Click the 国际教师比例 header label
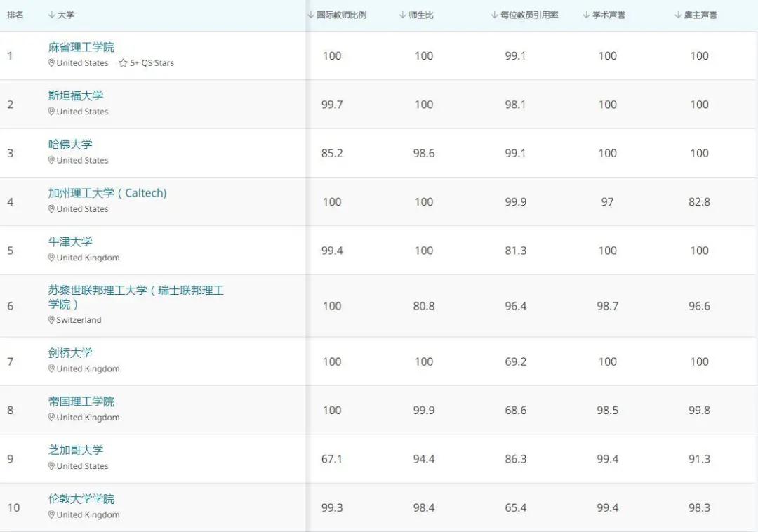The width and height of the screenshot is (758, 532). click(342, 15)
